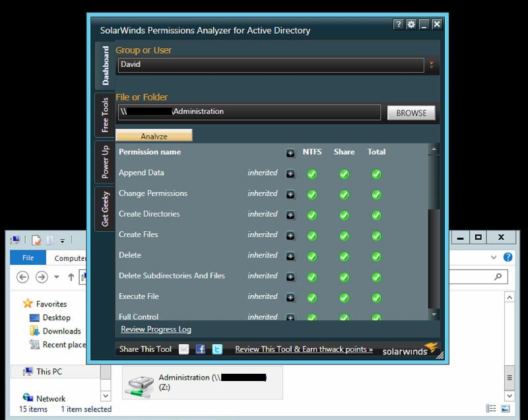Expand the Delete permission row details

pos(290,256)
